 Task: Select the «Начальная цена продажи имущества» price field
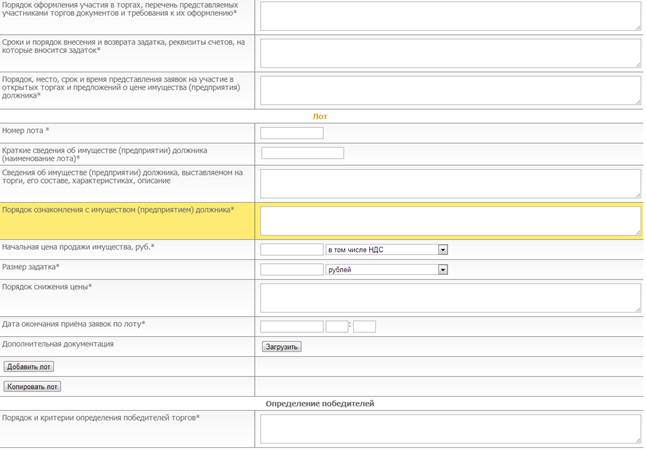pos(291,250)
